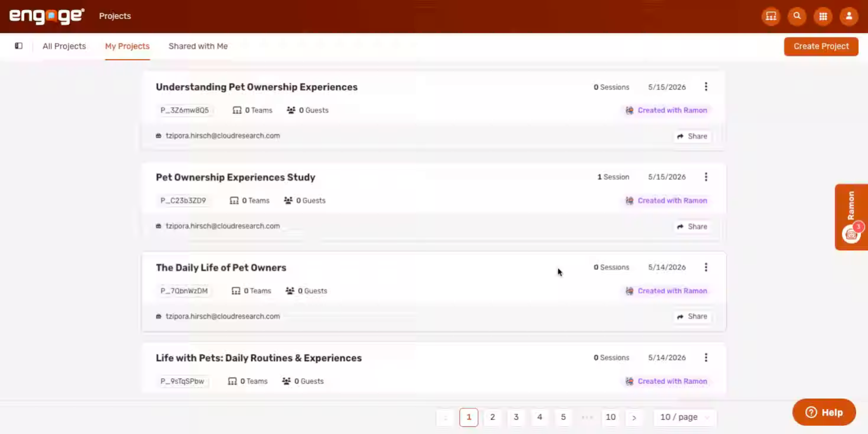Open the meeting rooms icon in header
This screenshot has height=434, width=868.
(x=771, y=16)
